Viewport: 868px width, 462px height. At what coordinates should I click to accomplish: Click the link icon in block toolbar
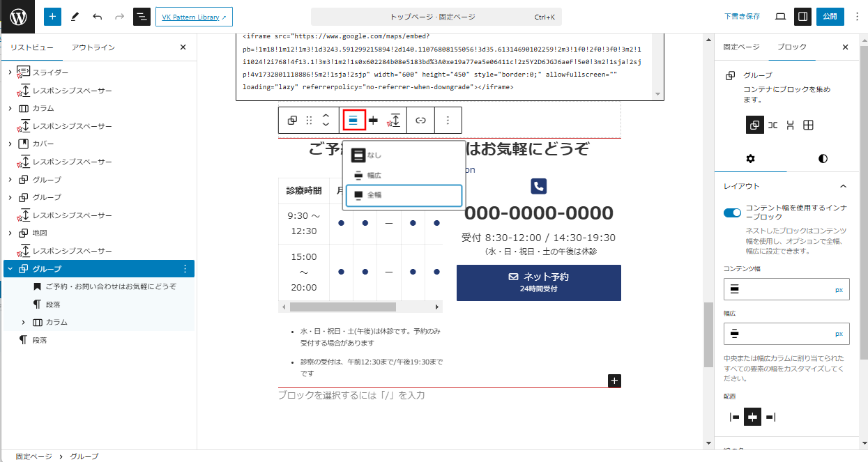click(x=420, y=121)
